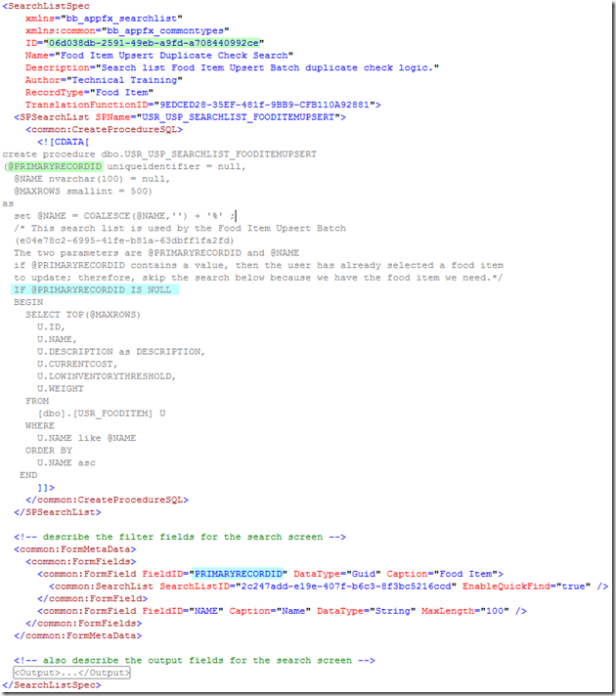Click the opening <common:FormMetaData> tag
Image resolution: width=616 pixels, height=696 pixels.
(74, 549)
